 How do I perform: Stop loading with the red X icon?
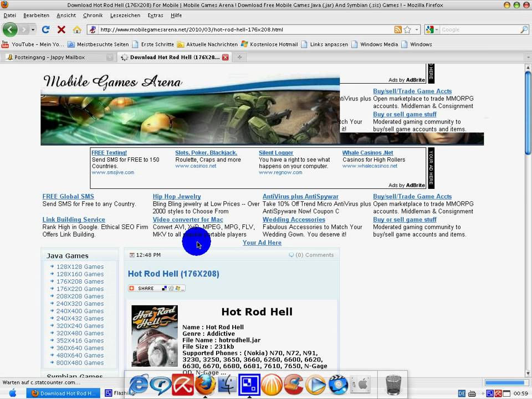coord(61,29)
